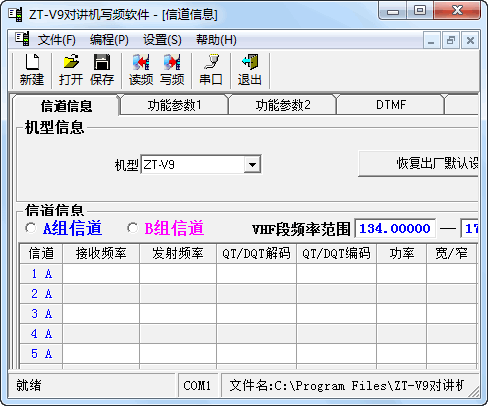Select channel row 3 A
The image size is (488, 406).
(x=41, y=314)
